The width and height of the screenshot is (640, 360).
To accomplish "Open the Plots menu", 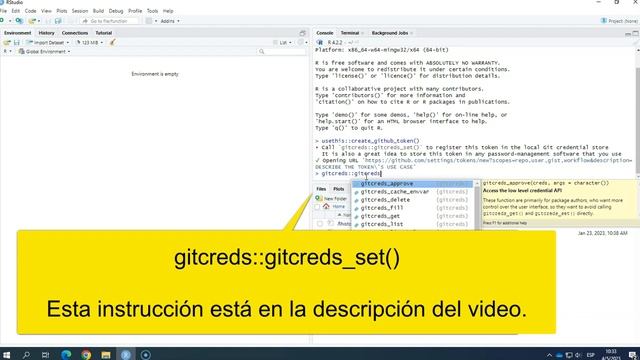I will (x=62, y=11).
